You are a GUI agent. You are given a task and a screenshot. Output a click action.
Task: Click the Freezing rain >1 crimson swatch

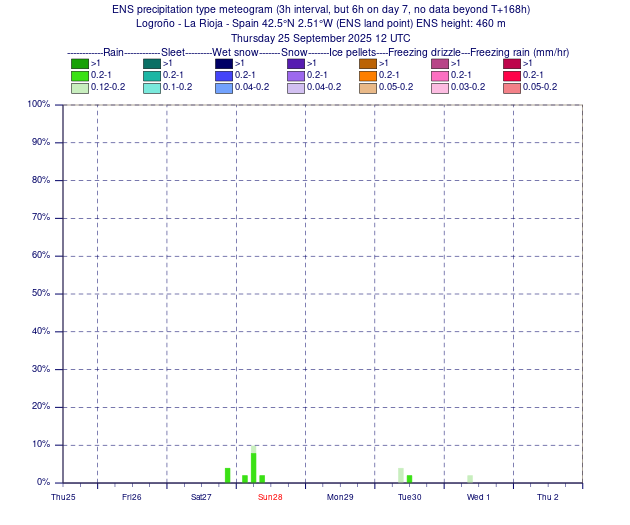pos(512,64)
